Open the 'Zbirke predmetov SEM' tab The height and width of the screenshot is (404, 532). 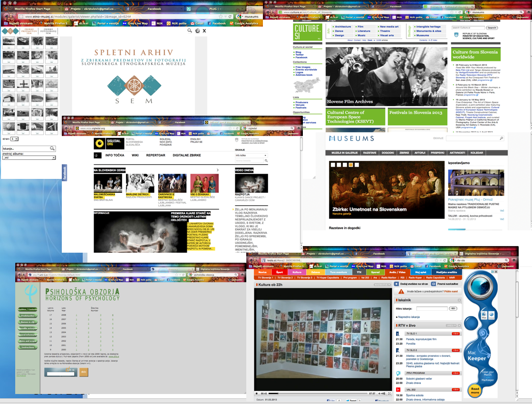29,31
